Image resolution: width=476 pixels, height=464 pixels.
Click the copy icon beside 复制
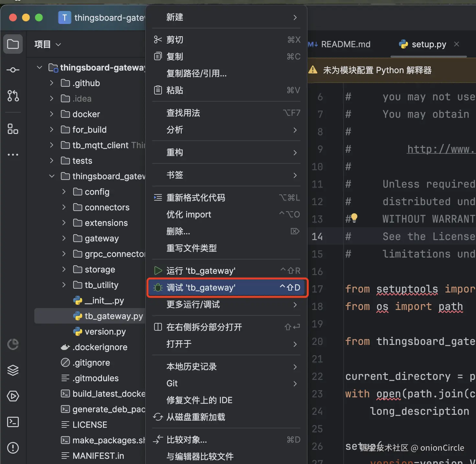(x=158, y=56)
